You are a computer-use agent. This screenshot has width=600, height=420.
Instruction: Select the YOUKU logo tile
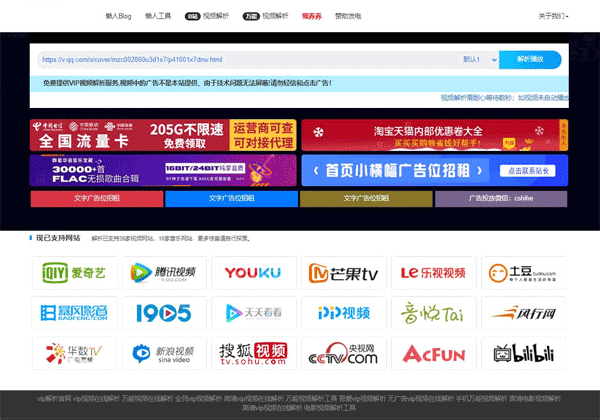pos(254,273)
